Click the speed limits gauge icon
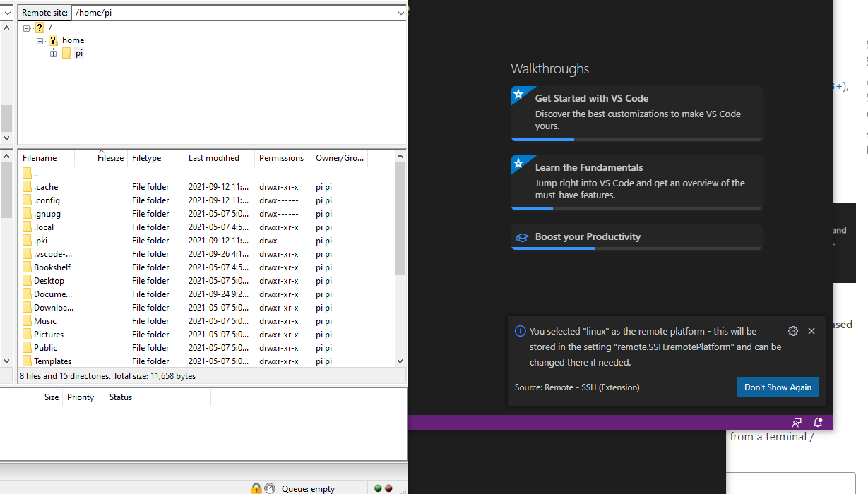This screenshot has height=494, width=868. point(270,488)
